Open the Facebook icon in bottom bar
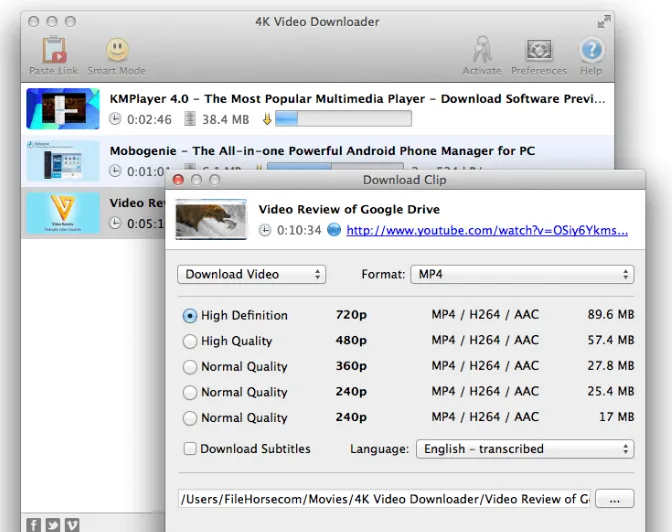The width and height of the screenshot is (672, 532). [x=33, y=525]
